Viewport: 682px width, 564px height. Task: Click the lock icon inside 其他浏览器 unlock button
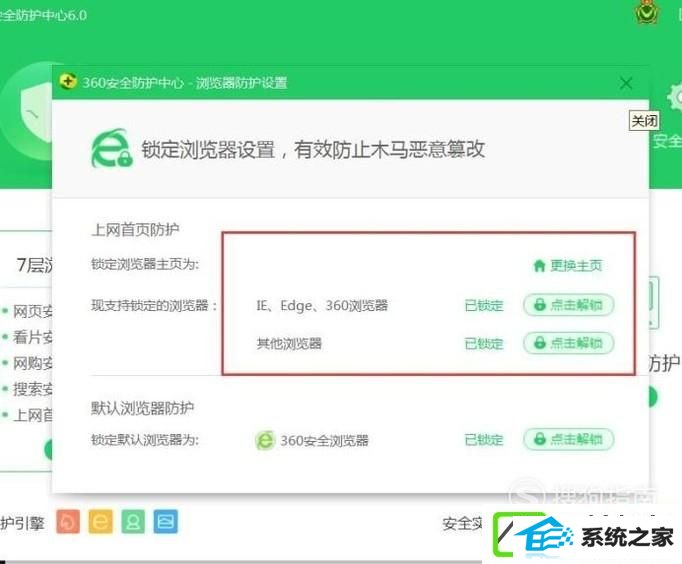[540, 343]
